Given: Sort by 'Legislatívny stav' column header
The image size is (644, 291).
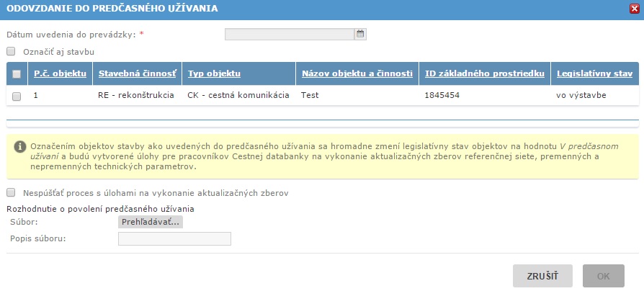Looking at the screenshot, I should click(x=594, y=73).
